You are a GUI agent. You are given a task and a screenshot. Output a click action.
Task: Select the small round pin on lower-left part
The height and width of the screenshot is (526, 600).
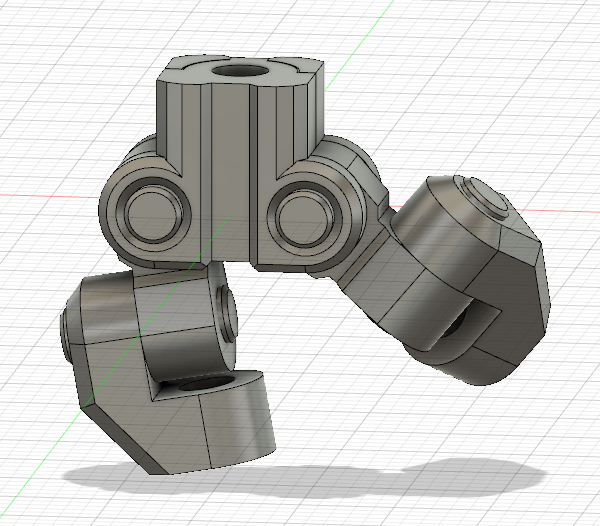228,315
